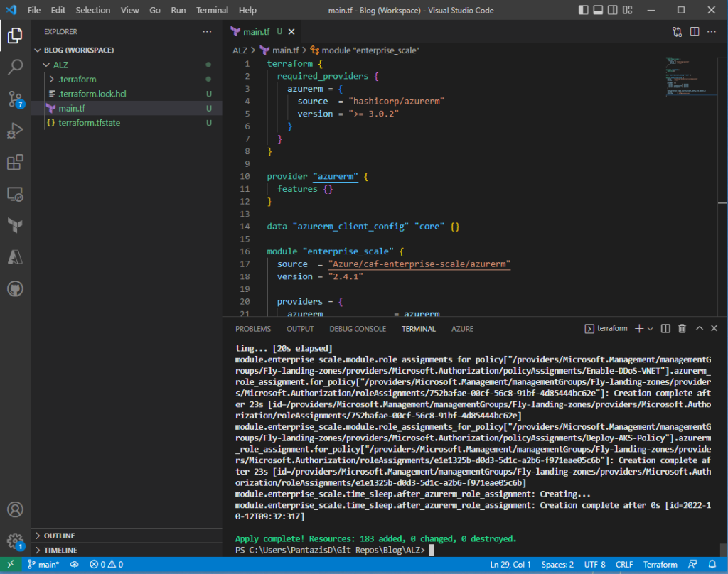Open the Terminal menu
Viewport: 728px width, 574px height.
click(212, 11)
